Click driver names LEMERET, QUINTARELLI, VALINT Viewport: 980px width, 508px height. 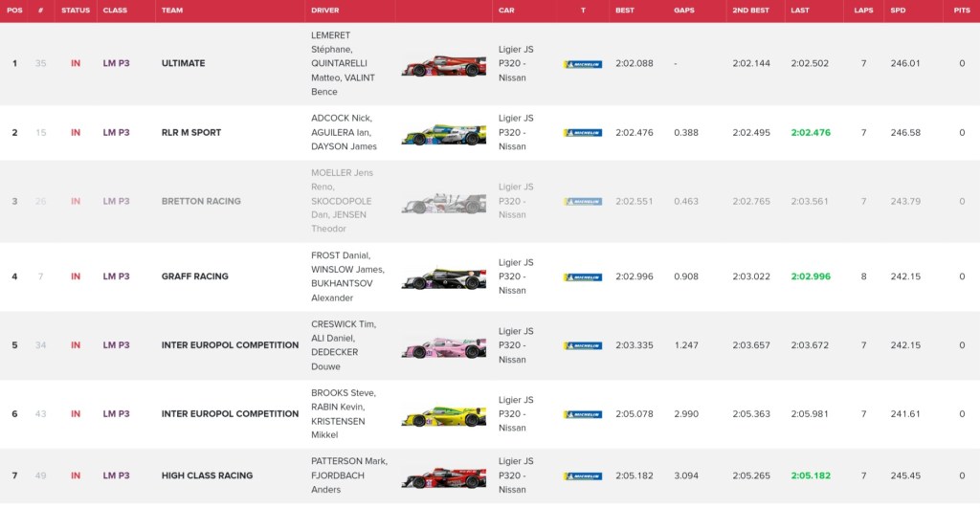(x=343, y=63)
